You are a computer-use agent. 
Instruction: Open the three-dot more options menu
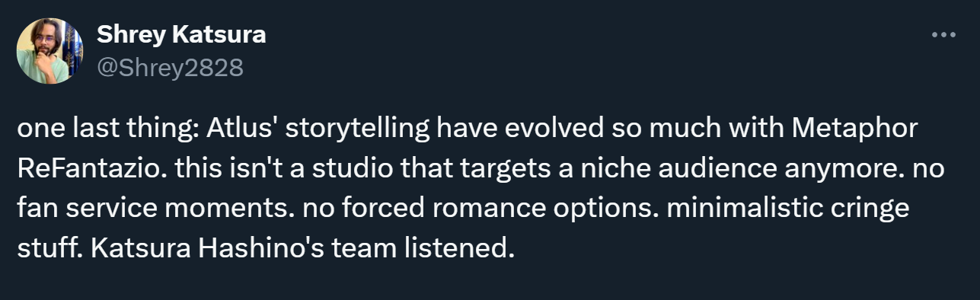tap(943, 36)
